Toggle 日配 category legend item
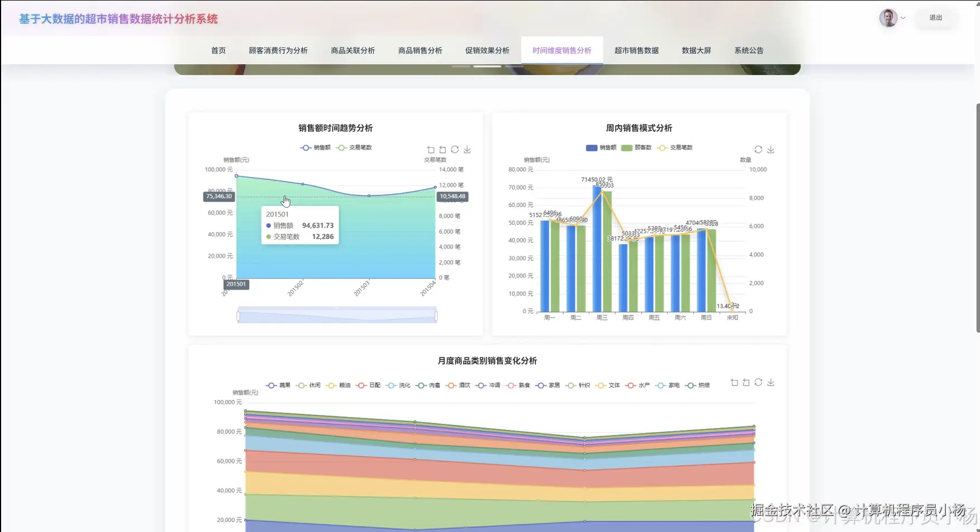This screenshot has width=980, height=532. tap(368, 385)
